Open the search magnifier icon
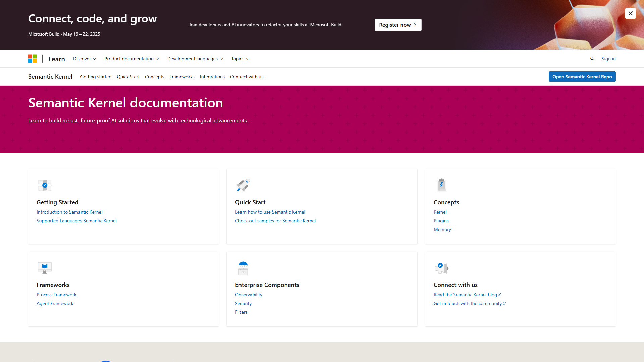 pyautogui.click(x=592, y=59)
